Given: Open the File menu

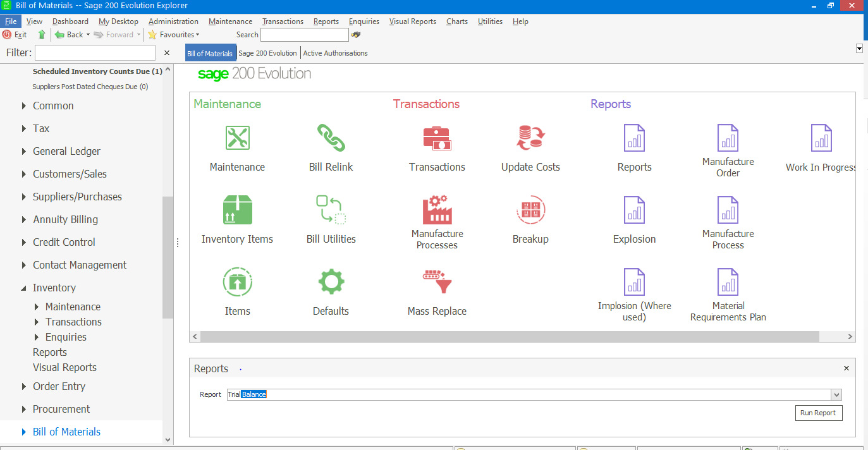Looking at the screenshot, I should [x=11, y=21].
